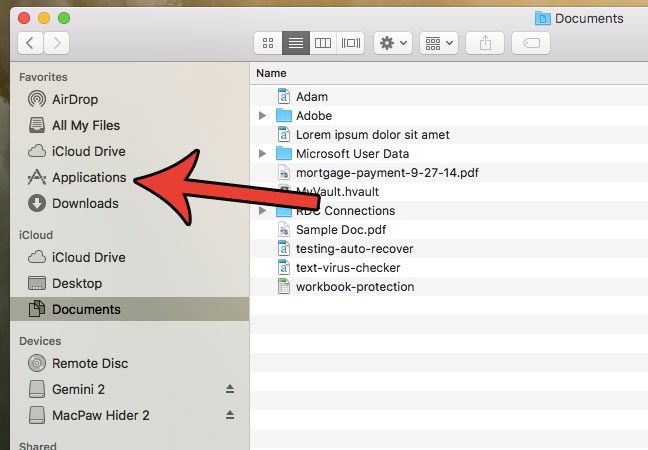Select the mortgage-payment-9-27-14.pdf file

(387, 173)
